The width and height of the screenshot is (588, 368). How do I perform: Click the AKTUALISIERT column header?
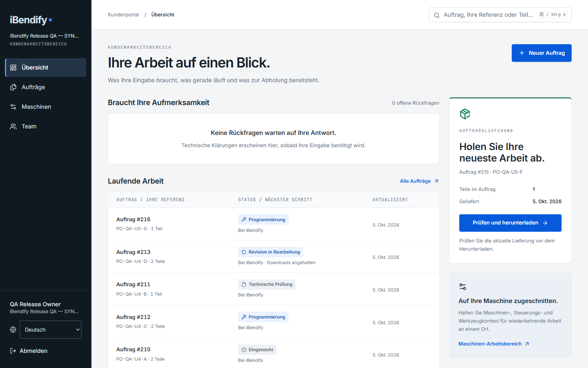point(390,200)
